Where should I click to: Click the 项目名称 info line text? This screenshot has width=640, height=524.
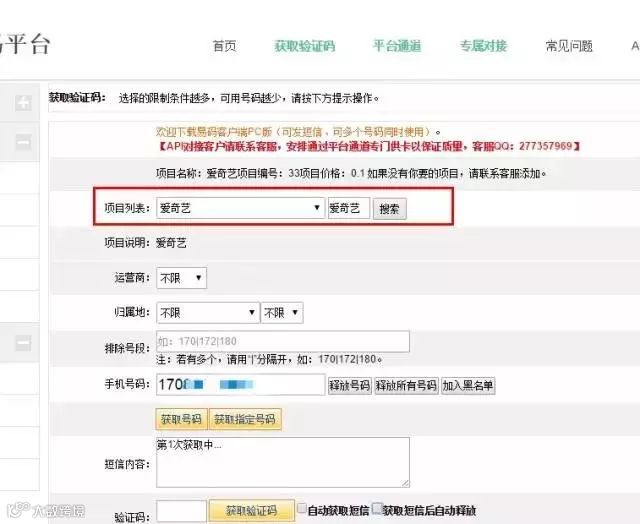point(351,173)
